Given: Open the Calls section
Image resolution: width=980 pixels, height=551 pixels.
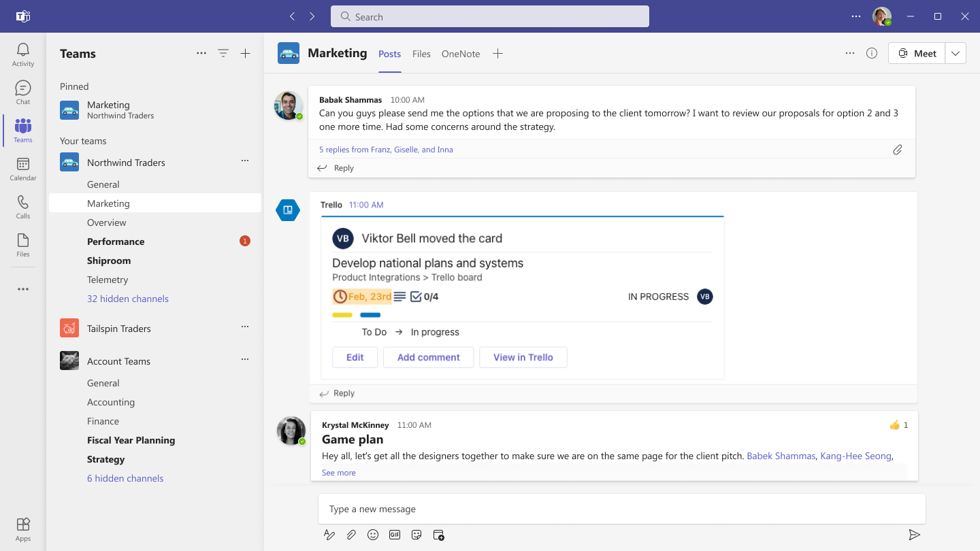Looking at the screenshot, I should pos(23,207).
